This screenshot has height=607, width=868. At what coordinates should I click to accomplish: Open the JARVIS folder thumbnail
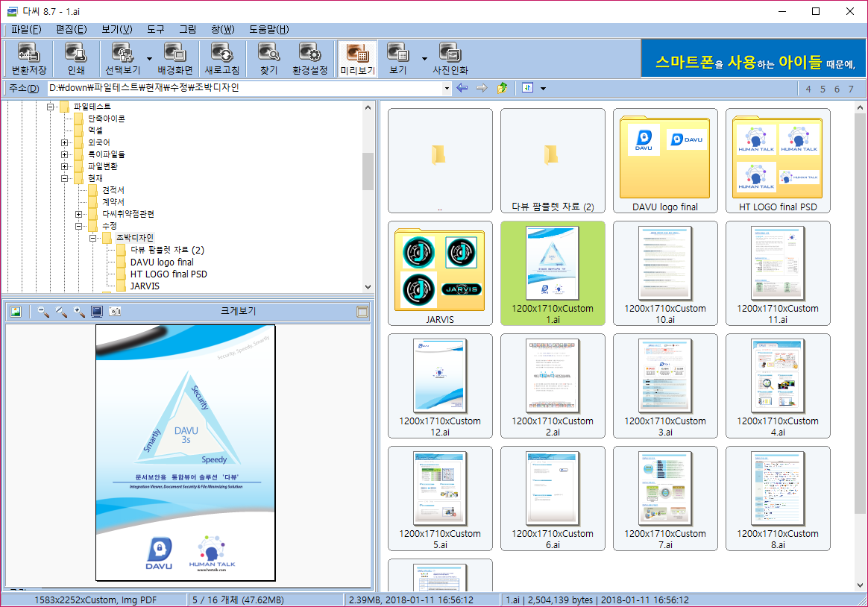[x=440, y=274]
